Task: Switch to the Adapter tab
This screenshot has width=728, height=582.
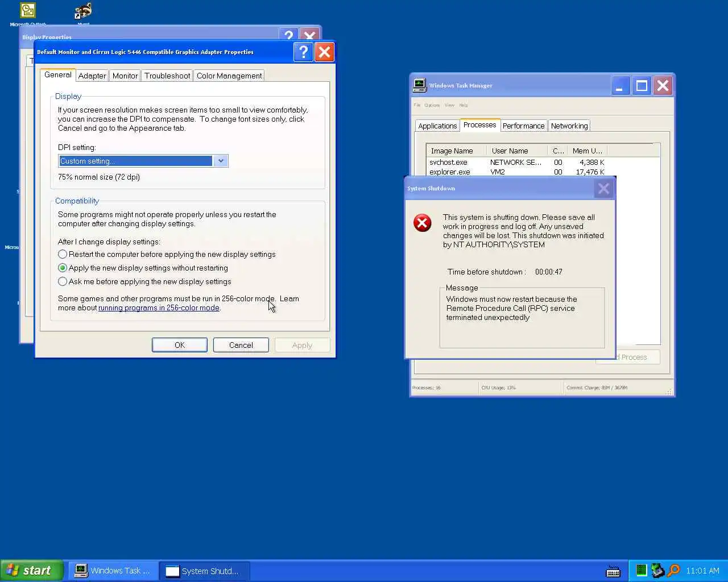Action: [x=92, y=76]
